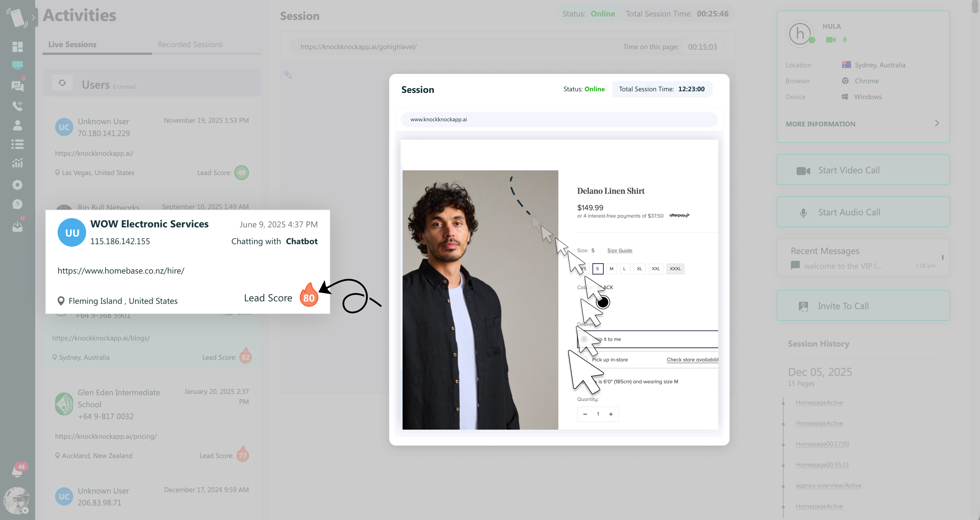Click the Start Video Call button
The width and height of the screenshot is (980, 520).
click(x=863, y=170)
